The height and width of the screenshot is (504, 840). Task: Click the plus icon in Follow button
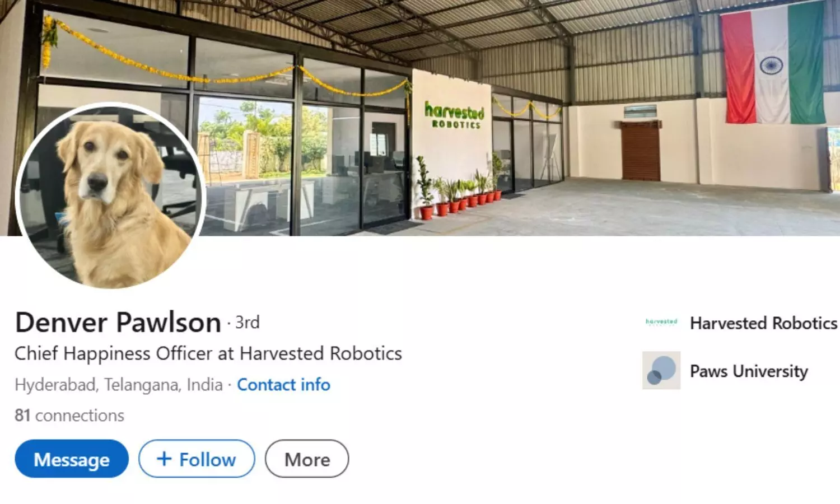164,459
